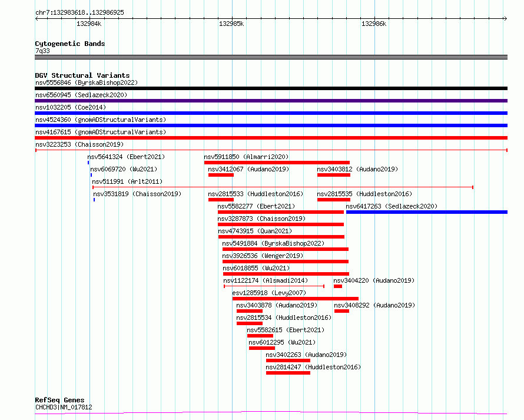524x420 pixels.
Task: Select the nsv5911850 (Almarri2020) label
Action: point(246,157)
